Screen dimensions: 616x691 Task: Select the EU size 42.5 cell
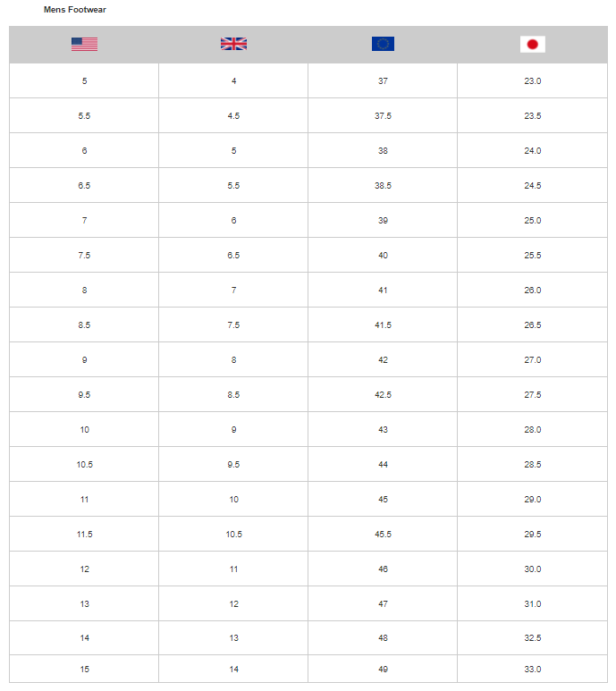click(x=383, y=395)
